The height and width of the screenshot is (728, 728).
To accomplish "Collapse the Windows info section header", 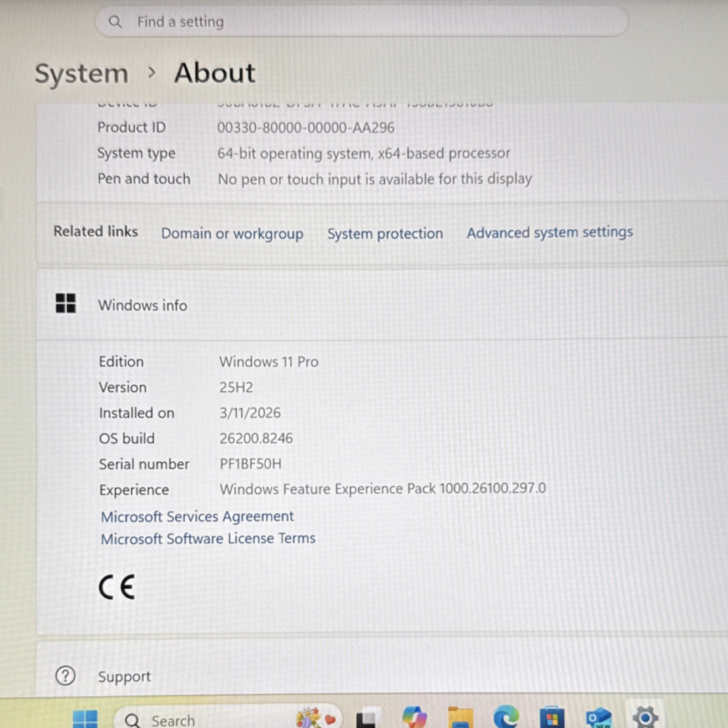I will pos(382,304).
